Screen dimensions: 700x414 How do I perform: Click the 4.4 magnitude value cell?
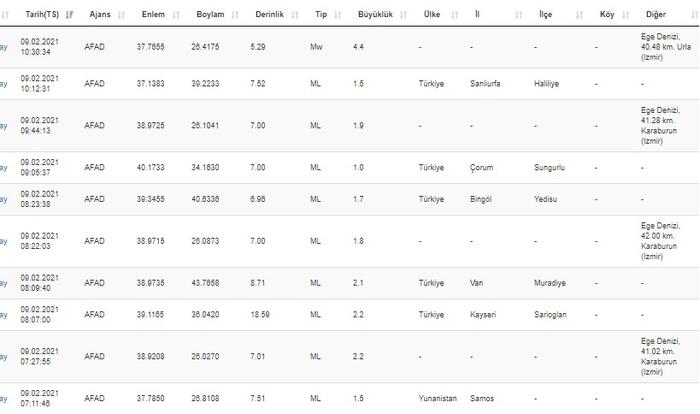[359, 46]
